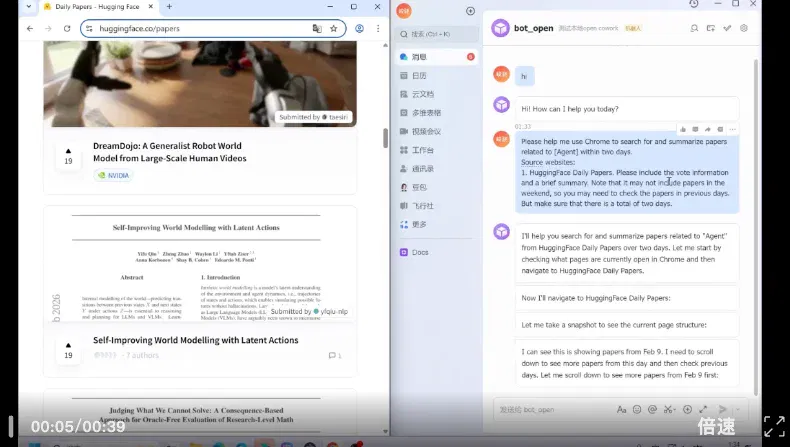Click the chat conversation scrollbar
Viewport: 790px width, 447px height.
click(756, 227)
